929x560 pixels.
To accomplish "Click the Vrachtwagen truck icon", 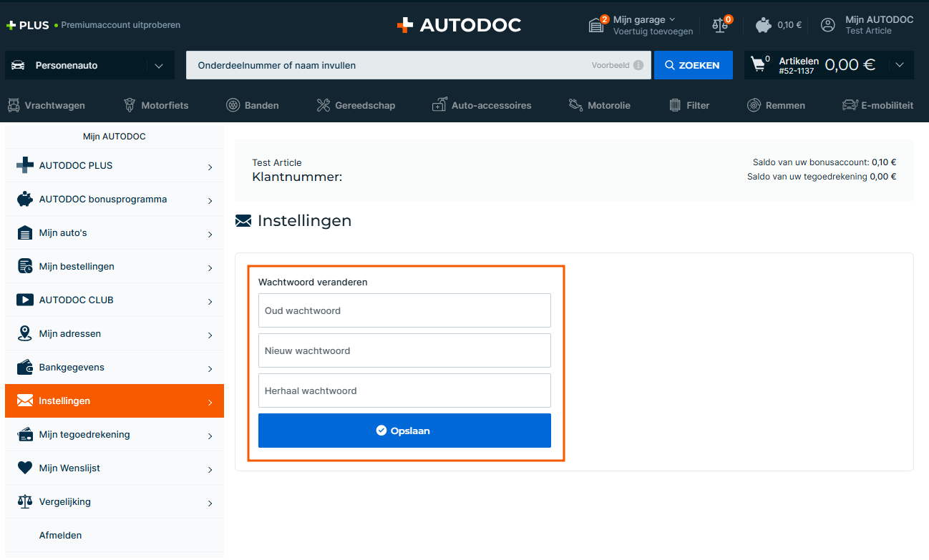I will point(14,105).
